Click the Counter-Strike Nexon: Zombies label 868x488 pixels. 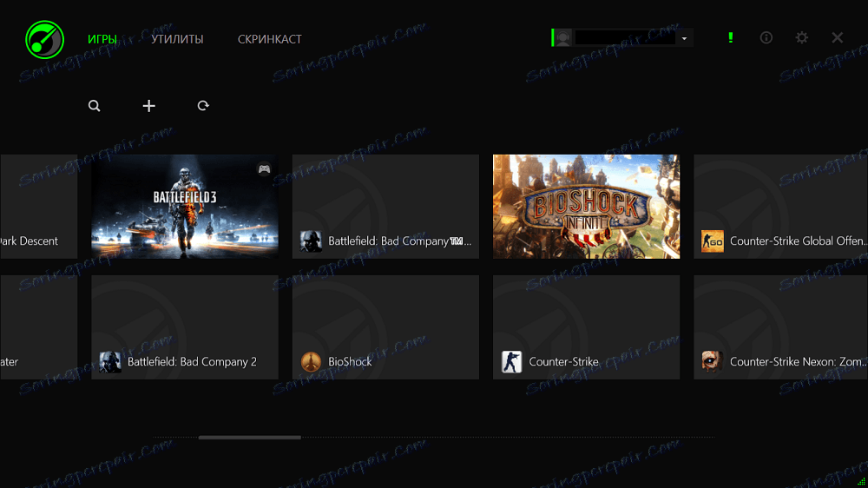799,362
